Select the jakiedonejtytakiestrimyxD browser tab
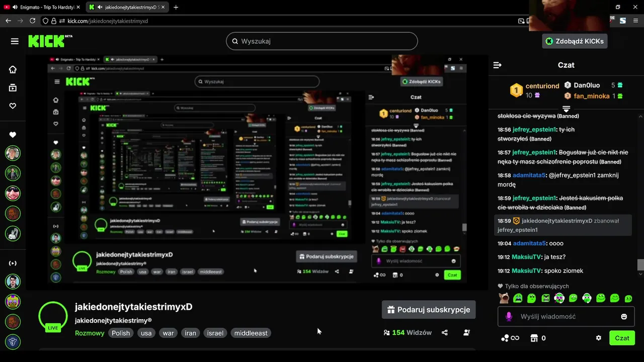Screen dimensions: 644x362 pos(128,7)
